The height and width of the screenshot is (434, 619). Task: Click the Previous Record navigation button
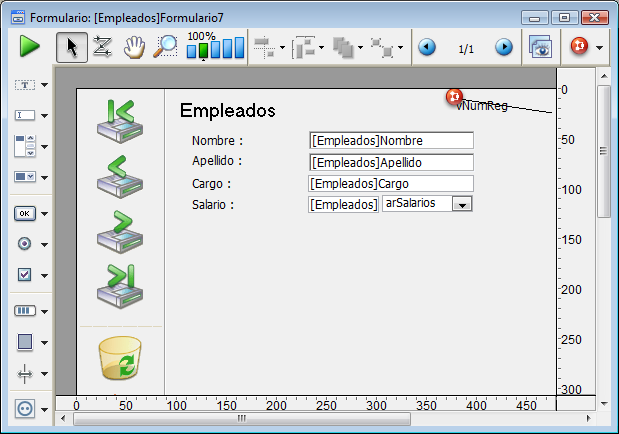tap(120, 176)
